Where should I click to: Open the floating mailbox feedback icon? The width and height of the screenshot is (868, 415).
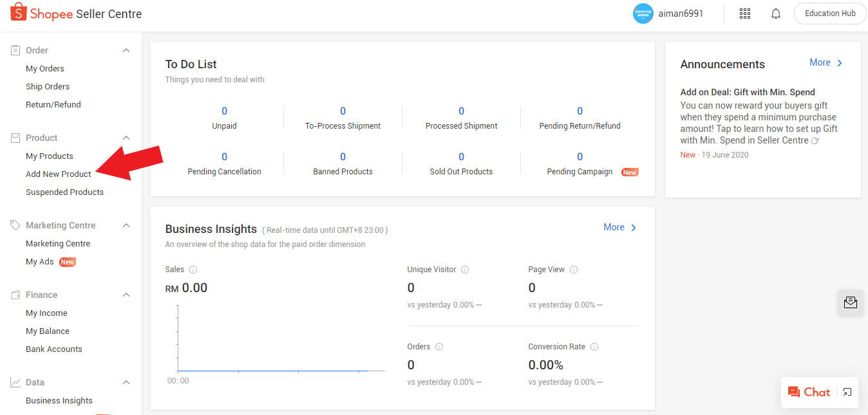pyautogui.click(x=851, y=302)
